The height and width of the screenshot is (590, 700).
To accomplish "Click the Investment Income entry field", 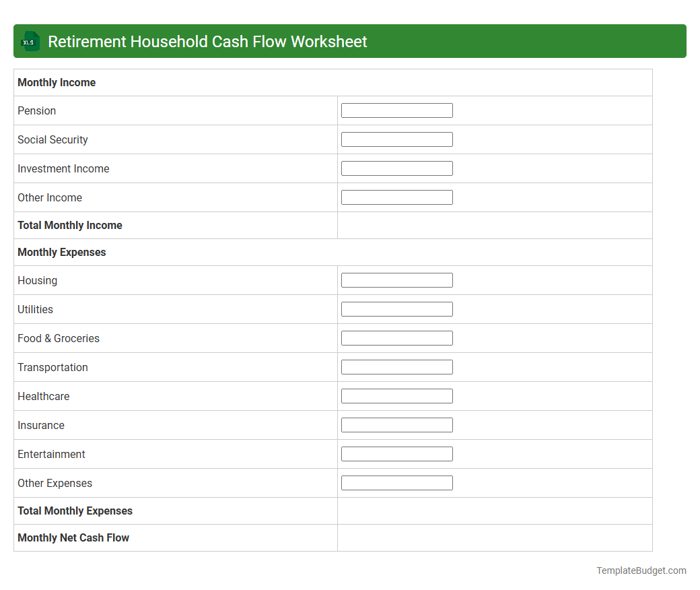I will pos(396,168).
